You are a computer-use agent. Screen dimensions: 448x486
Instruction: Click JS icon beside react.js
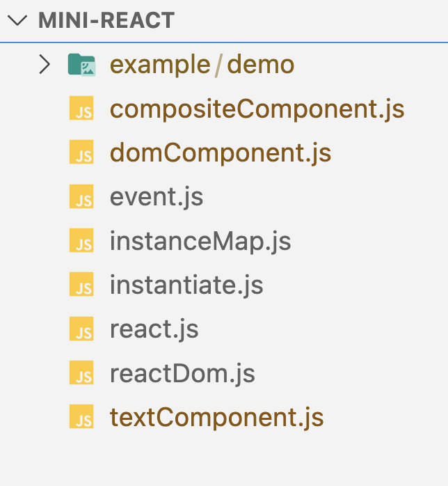click(82, 330)
